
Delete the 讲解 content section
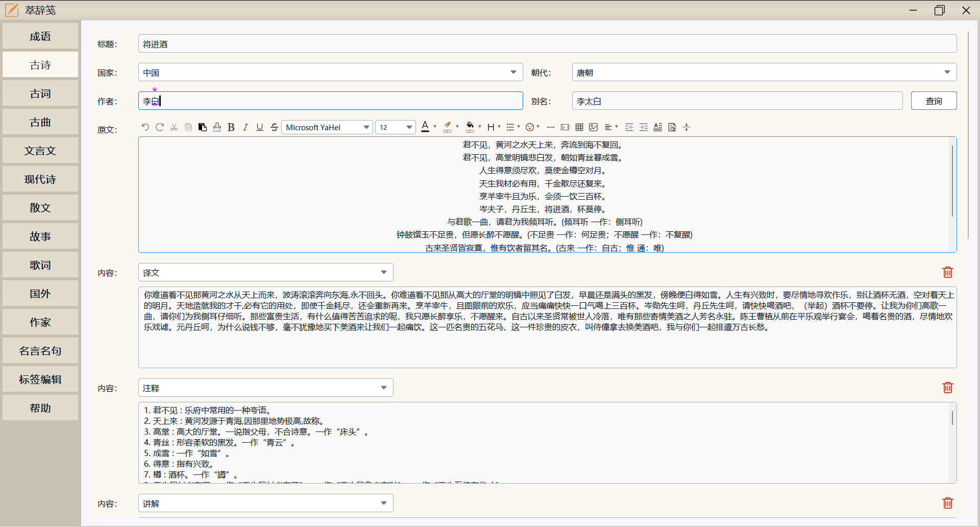pyautogui.click(x=948, y=503)
